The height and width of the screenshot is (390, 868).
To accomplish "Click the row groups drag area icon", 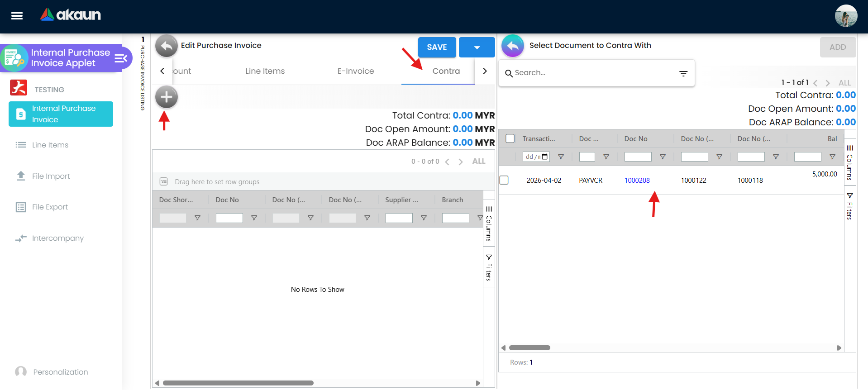I will click(164, 181).
